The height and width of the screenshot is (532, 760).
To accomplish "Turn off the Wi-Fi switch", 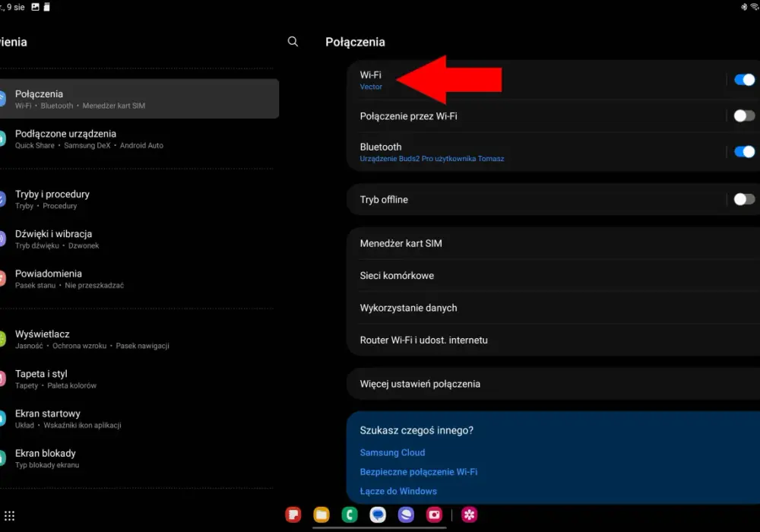I will tap(745, 80).
